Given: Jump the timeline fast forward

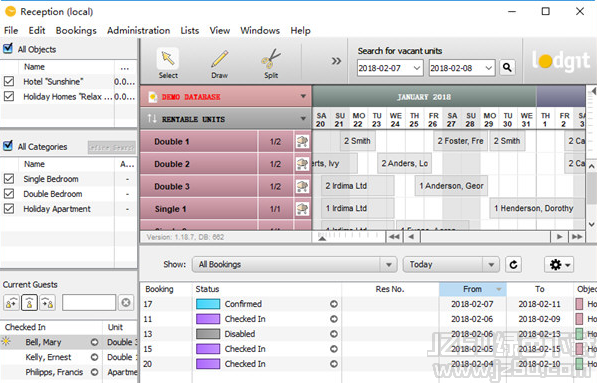Looking at the screenshot, I should (577, 237).
